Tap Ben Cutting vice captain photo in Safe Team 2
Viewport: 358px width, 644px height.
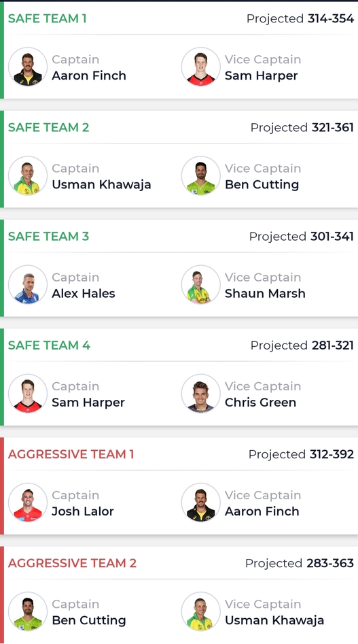coord(201,175)
